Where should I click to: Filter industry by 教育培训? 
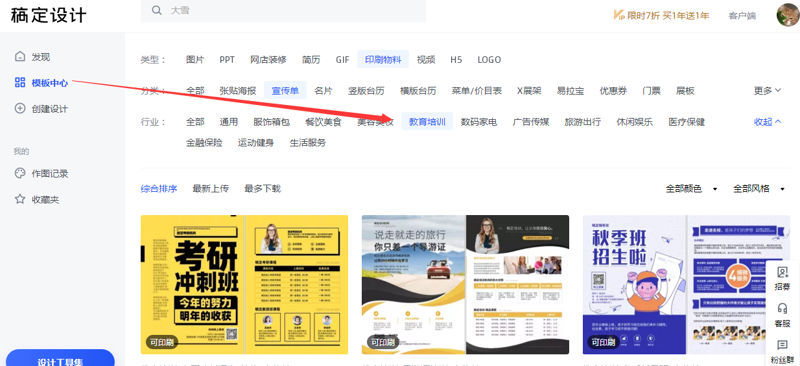[x=427, y=122]
